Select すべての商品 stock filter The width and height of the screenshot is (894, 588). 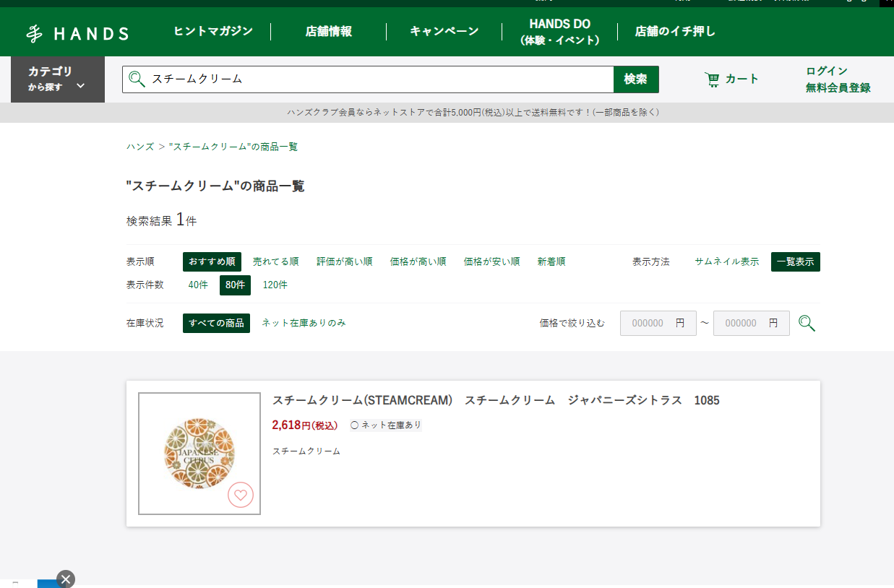point(217,323)
